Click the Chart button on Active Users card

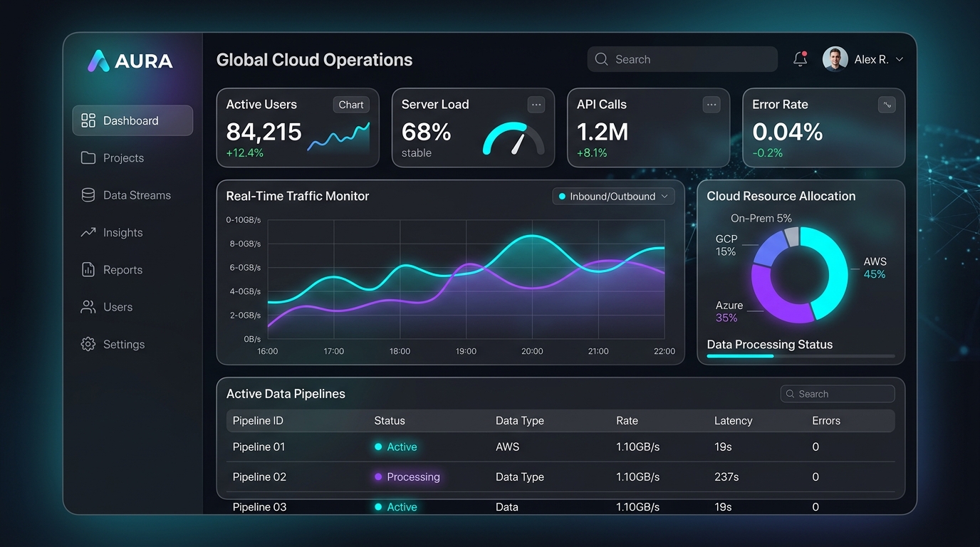tap(351, 105)
